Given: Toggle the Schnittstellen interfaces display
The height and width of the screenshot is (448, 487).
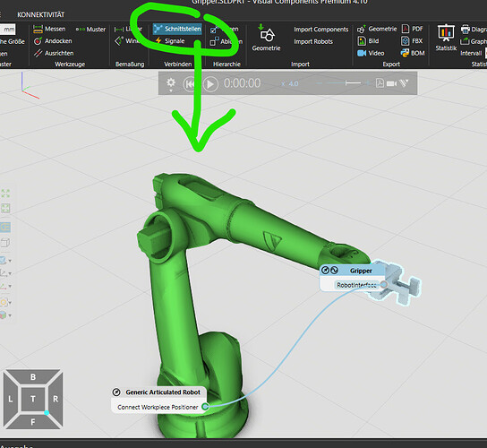Looking at the screenshot, I should tap(177, 29).
